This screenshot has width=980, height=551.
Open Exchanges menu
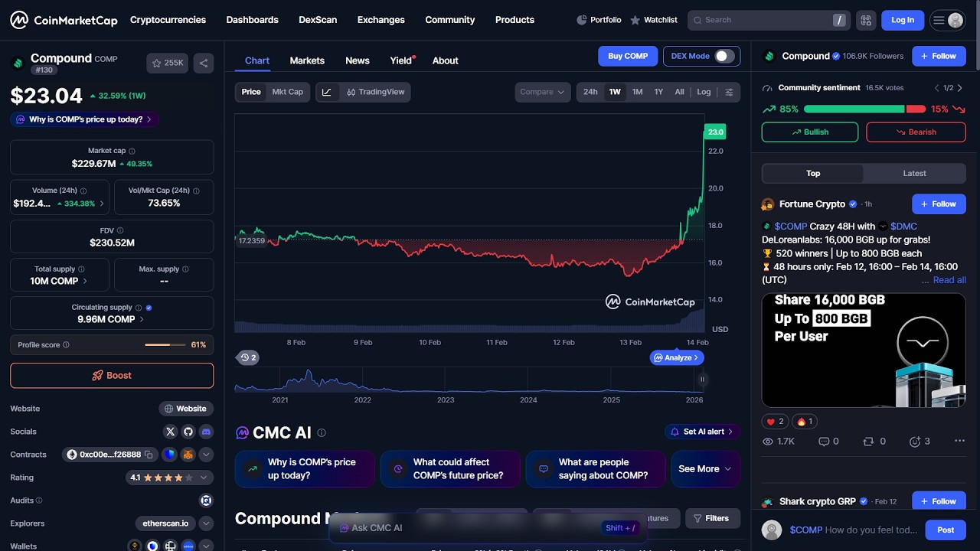pyautogui.click(x=381, y=20)
